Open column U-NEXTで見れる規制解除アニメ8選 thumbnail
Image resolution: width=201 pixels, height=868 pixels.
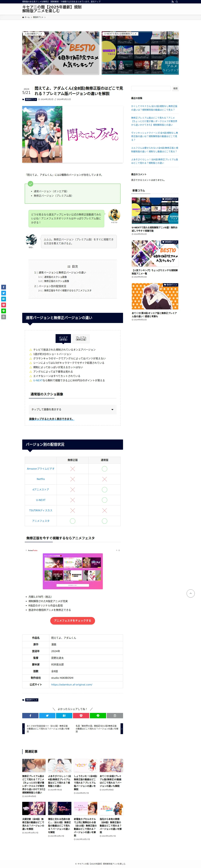(155, 211)
